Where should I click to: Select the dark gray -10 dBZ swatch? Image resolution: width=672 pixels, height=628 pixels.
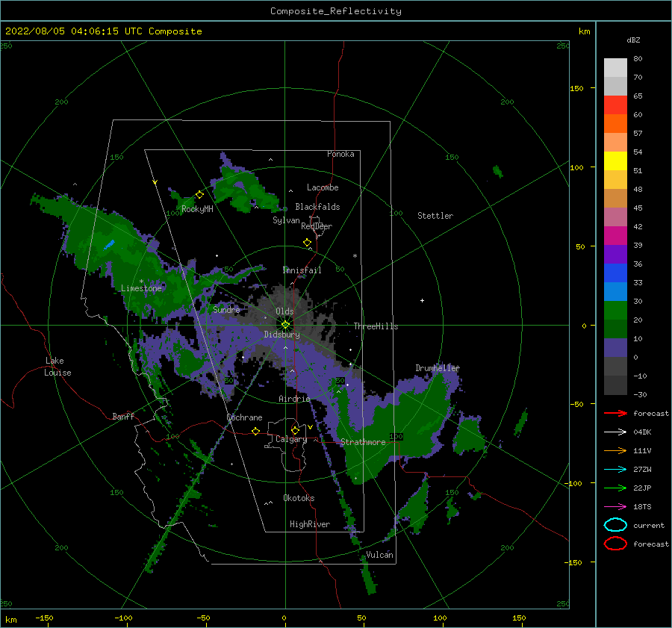pyautogui.click(x=615, y=385)
